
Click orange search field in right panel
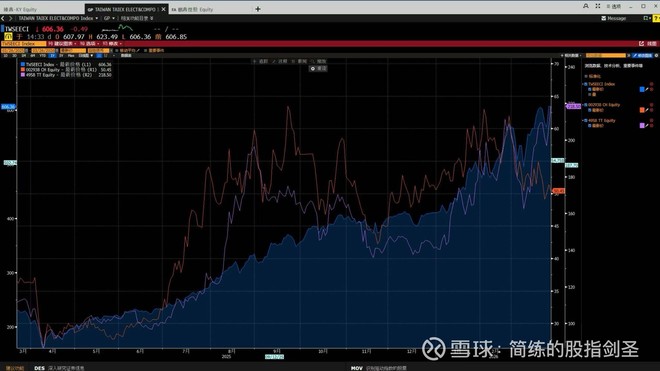606,56
